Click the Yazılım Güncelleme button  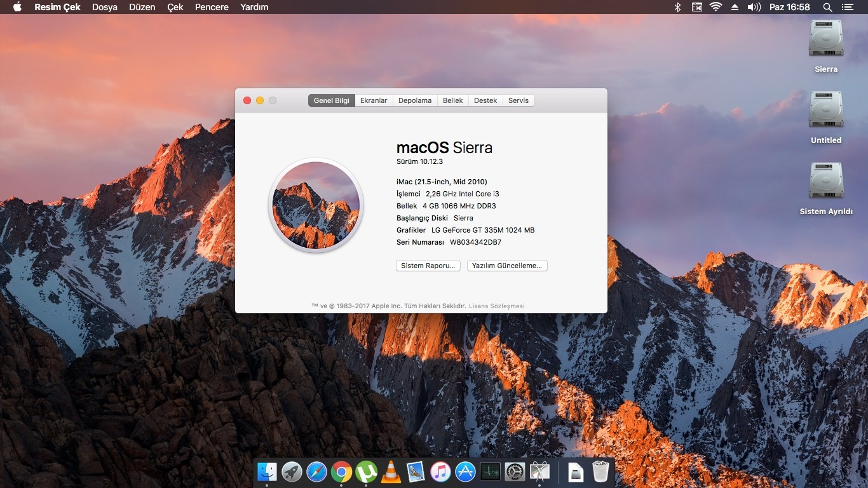pyautogui.click(x=507, y=266)
